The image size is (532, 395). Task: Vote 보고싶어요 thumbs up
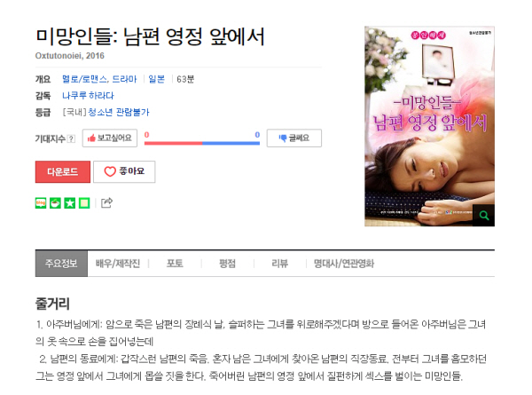point(110,138)
